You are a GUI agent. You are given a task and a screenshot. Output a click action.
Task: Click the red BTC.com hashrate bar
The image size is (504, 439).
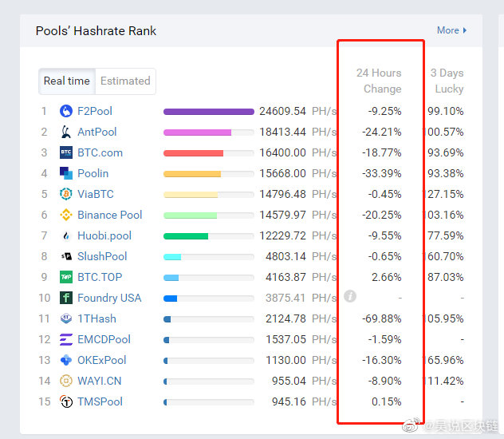pos(193,153)
